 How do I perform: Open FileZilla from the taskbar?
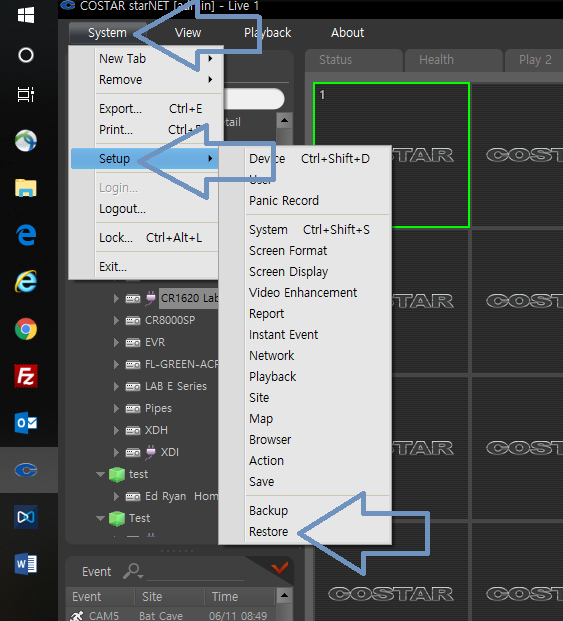pyautogui.click(x=26, y=376)
